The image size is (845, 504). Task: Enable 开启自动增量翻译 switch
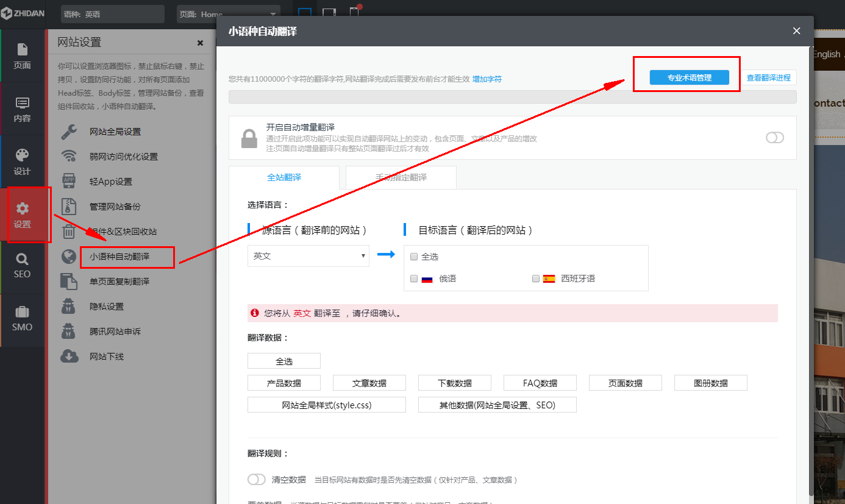pos(775,138)
